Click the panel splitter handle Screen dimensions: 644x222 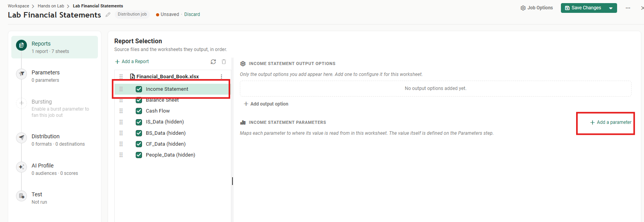tap(232, 181)
